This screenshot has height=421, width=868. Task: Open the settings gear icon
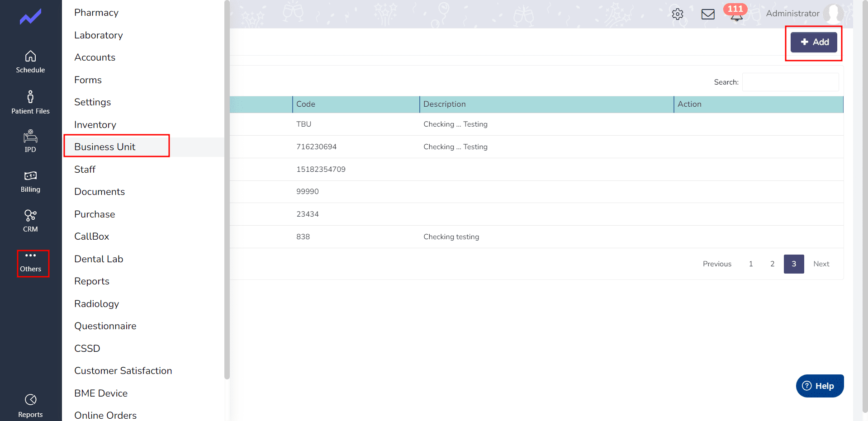pyautogui.click(x=677, y=14)
